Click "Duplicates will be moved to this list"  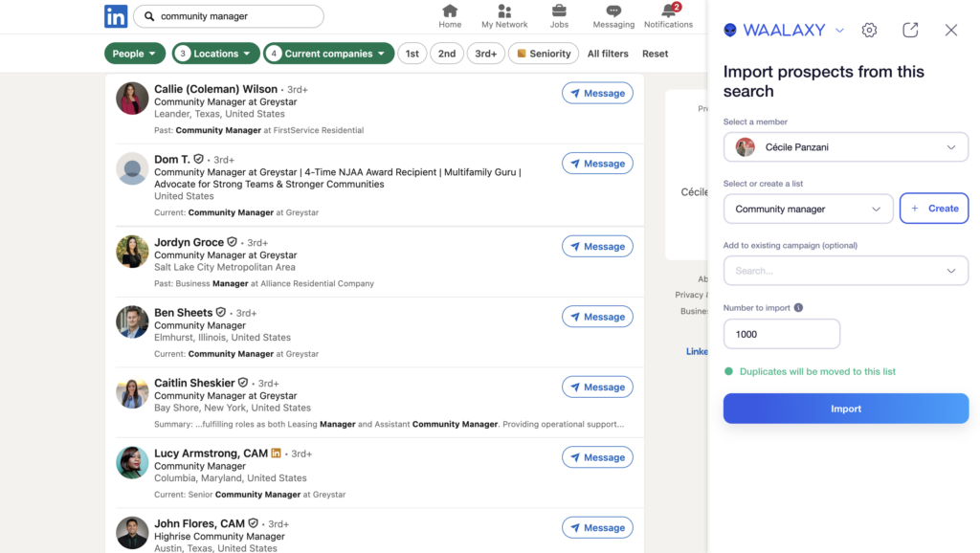pos(817,371)
